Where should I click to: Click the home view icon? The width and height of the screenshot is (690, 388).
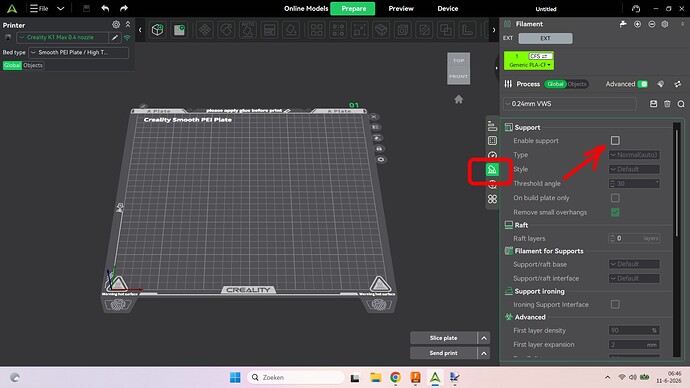pos(459,99)
